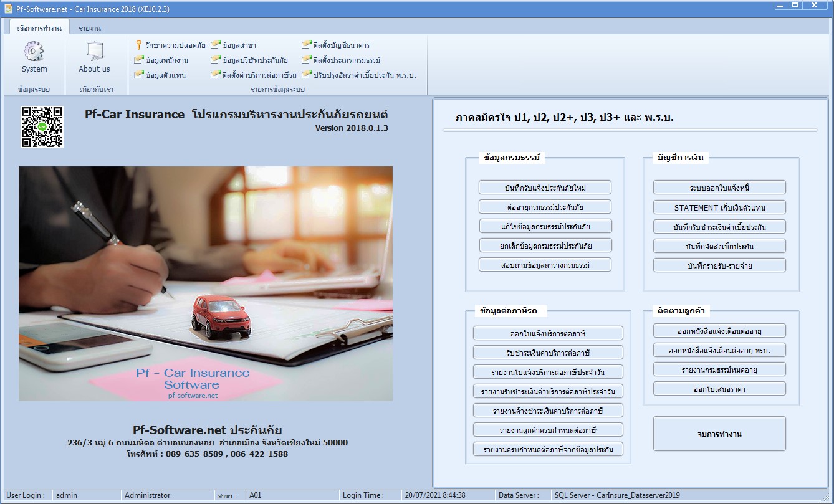Click ยกเลิกข้อมูลกรมธรรม์ประกันภัย button
The image size is (834, 504).
pyautogui.click(x=545, y=245)
